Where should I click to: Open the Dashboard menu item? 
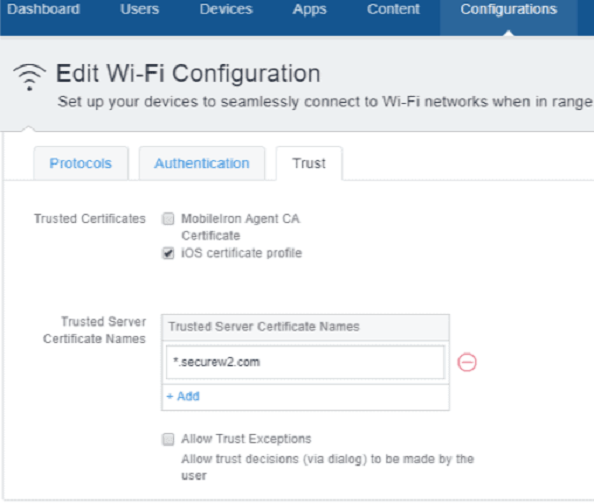(43, 9)
